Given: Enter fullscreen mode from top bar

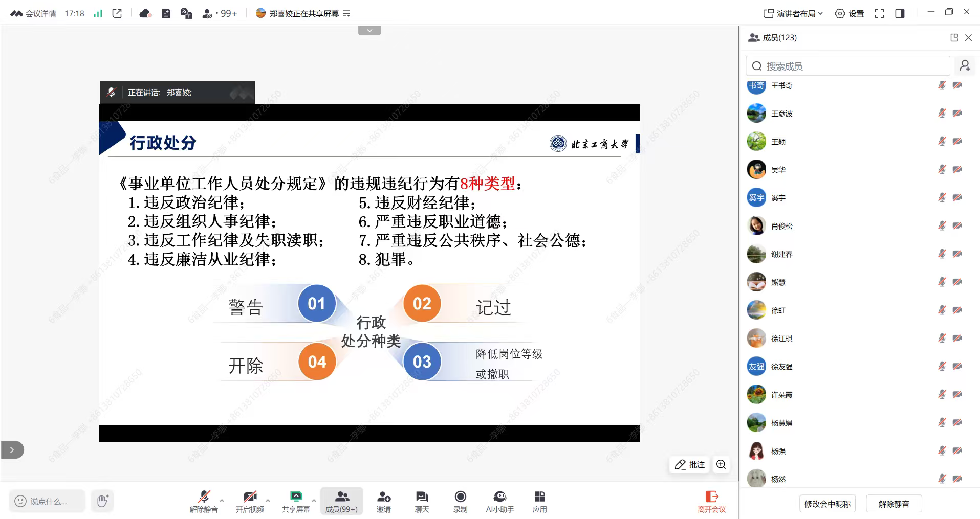Looking at the screenshot, I should coord(879,14).
